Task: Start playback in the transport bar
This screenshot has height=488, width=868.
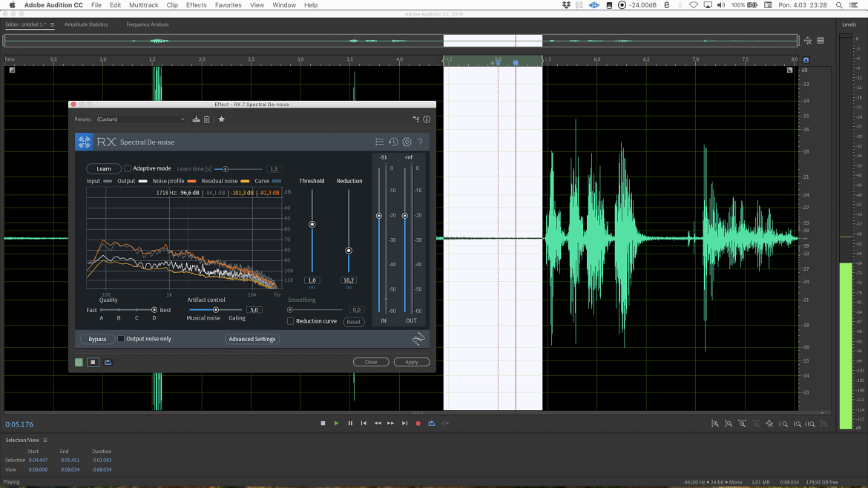Action: point(337,423)
